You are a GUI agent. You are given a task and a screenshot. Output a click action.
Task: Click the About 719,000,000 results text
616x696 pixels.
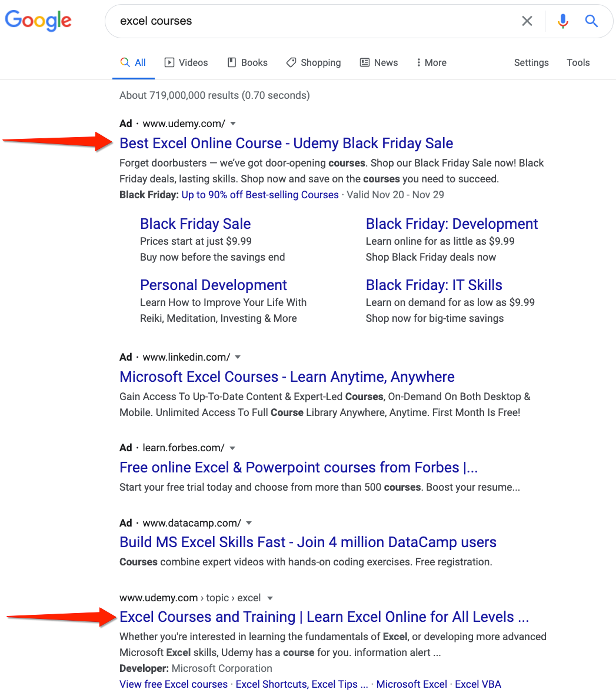(x=215, y=95)
